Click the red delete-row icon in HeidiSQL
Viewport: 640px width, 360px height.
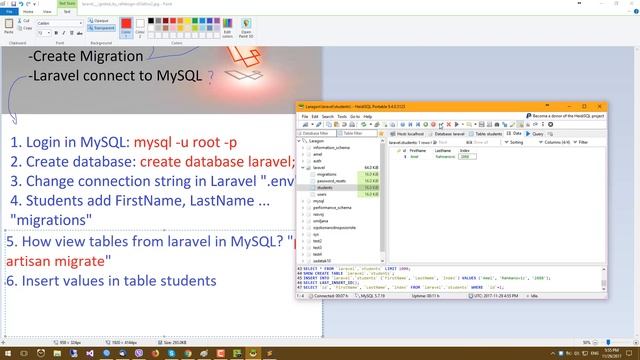click(433, 124)
